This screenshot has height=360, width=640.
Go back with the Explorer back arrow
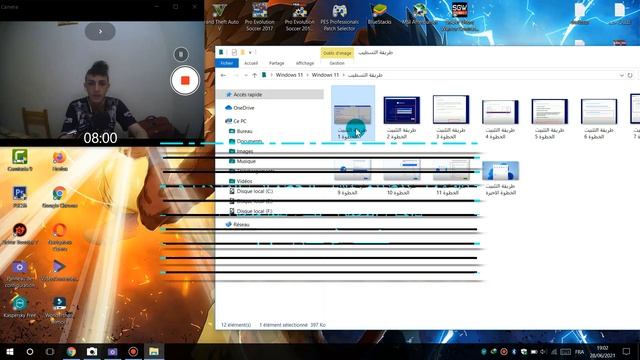[223, 75]
